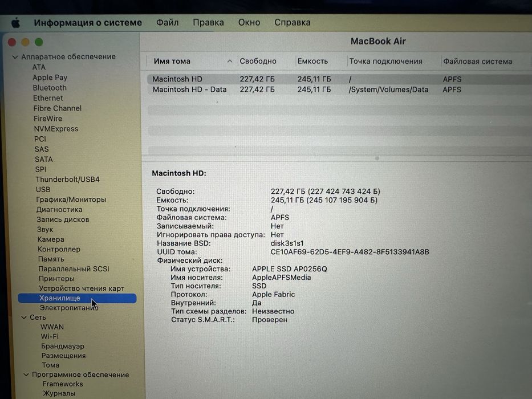The image size is (532, 399).
Task: Select the Macintosh HD - Data row
Action: [339, 89]
